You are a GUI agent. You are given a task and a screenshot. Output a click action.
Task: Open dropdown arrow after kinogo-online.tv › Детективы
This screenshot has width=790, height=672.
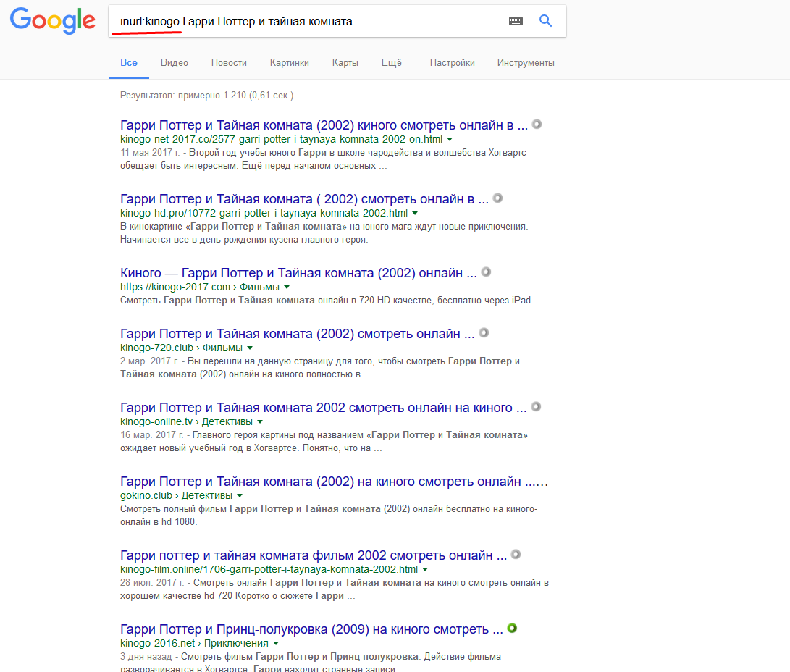click(260, 421)
